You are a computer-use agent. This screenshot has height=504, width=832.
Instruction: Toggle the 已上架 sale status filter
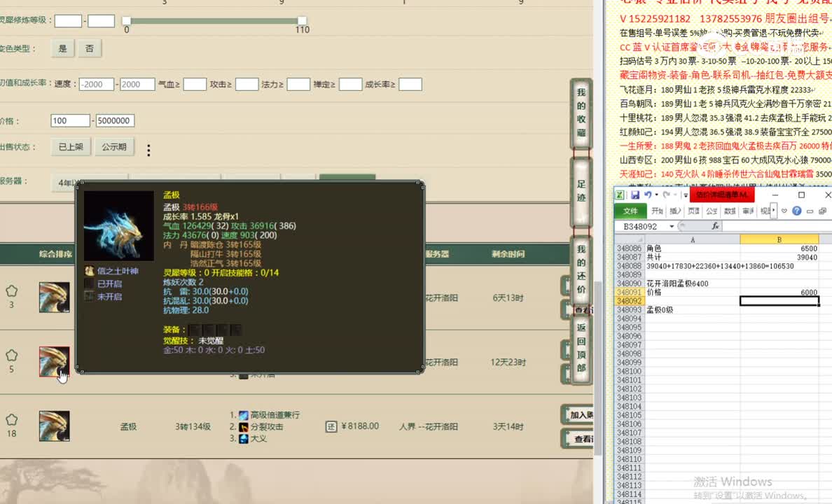point(71,148)
